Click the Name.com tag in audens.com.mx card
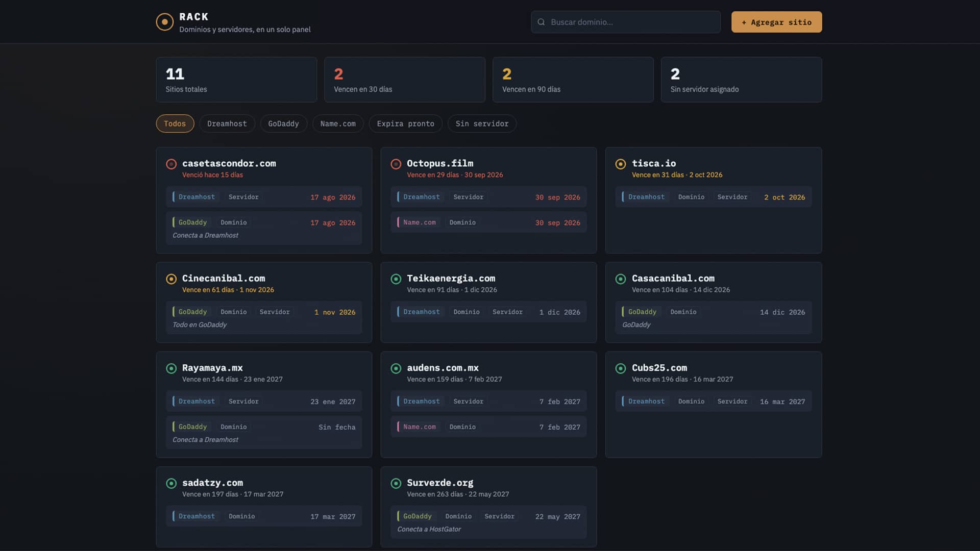Image resolution: width=980 pixels, height=551 pixels. 420,427
